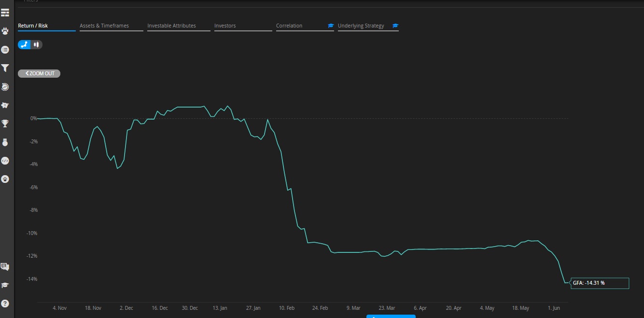Open the Assets & Timeframes tab
Image resolution: width=644 pixels, height=318 pixels.
(112, 26)
